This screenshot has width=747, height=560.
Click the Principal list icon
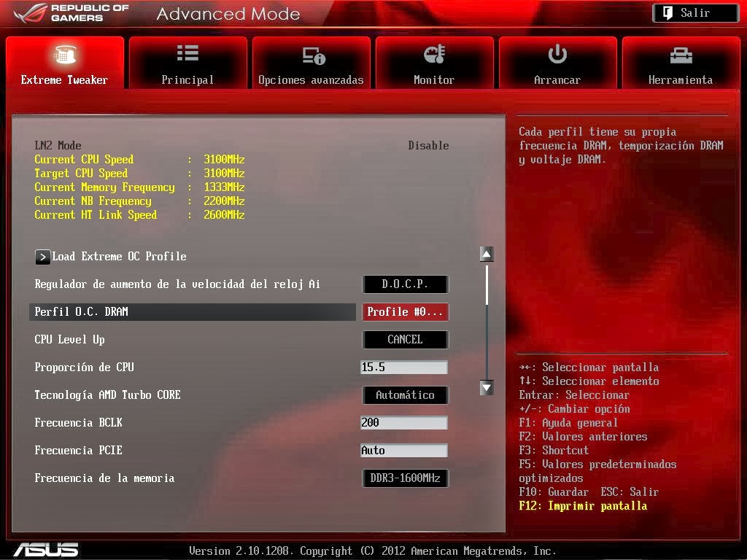tap(187, 52)
